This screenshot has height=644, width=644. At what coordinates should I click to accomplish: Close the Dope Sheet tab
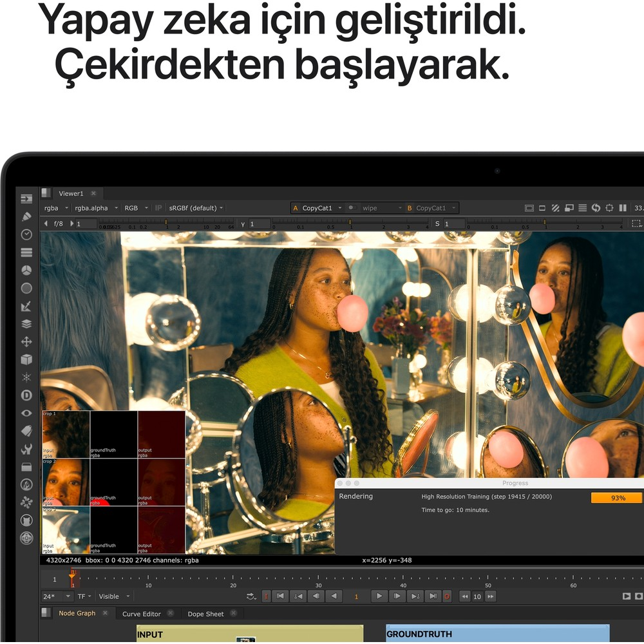pos(233,613)
